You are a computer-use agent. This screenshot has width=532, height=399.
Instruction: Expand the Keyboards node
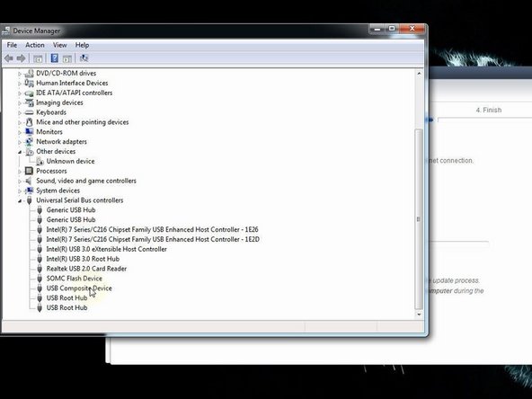tap(20, 113)
